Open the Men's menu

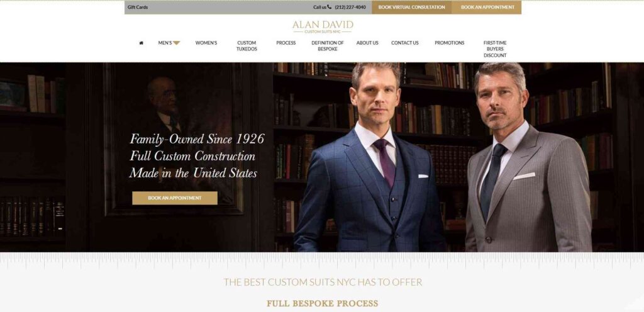pos(165,43)
